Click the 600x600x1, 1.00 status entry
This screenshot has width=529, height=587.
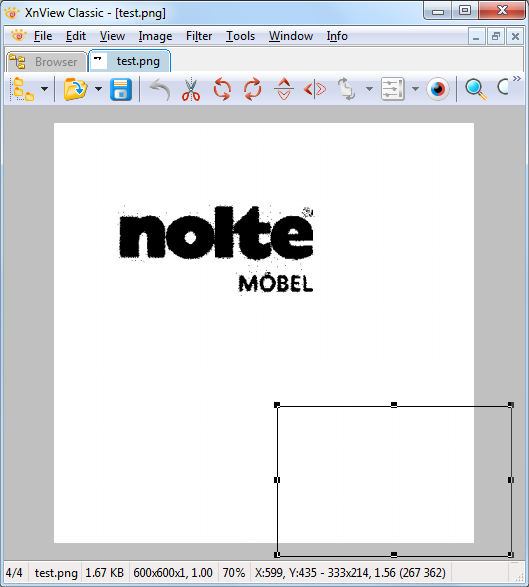click(x=173, y=573)
